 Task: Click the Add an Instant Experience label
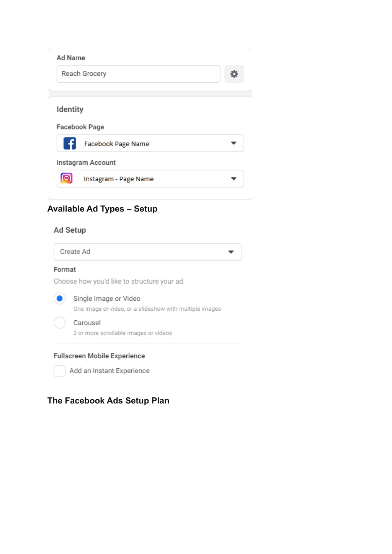pyautogui.click(x=109, y=371)
